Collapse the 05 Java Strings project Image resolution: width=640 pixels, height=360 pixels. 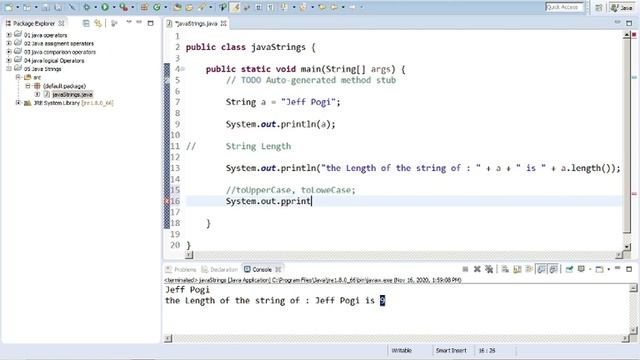point(9,69)
